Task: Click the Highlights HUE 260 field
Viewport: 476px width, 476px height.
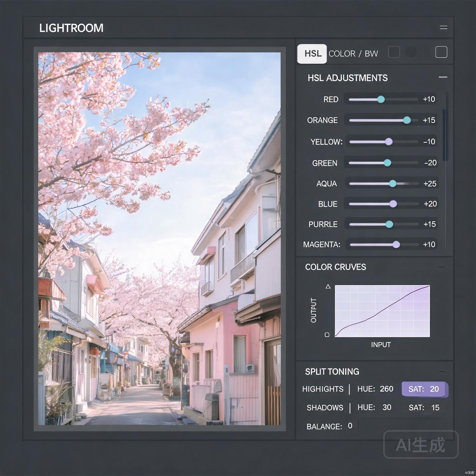Action: pos(375,389)
